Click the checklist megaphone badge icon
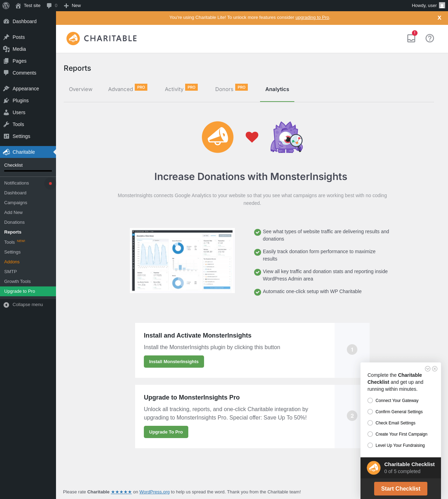448x499 pixels. tap(374, 468)
